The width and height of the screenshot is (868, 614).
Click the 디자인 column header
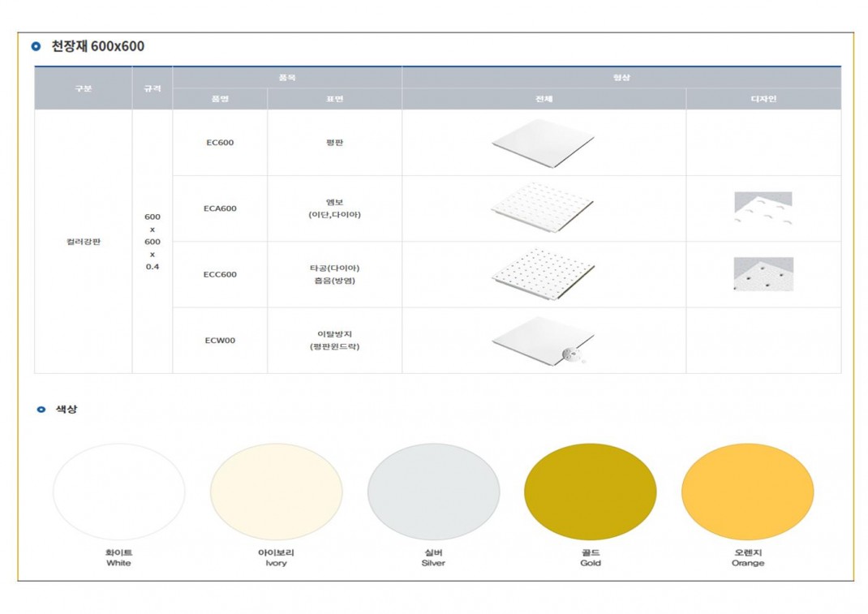(763, 99)
